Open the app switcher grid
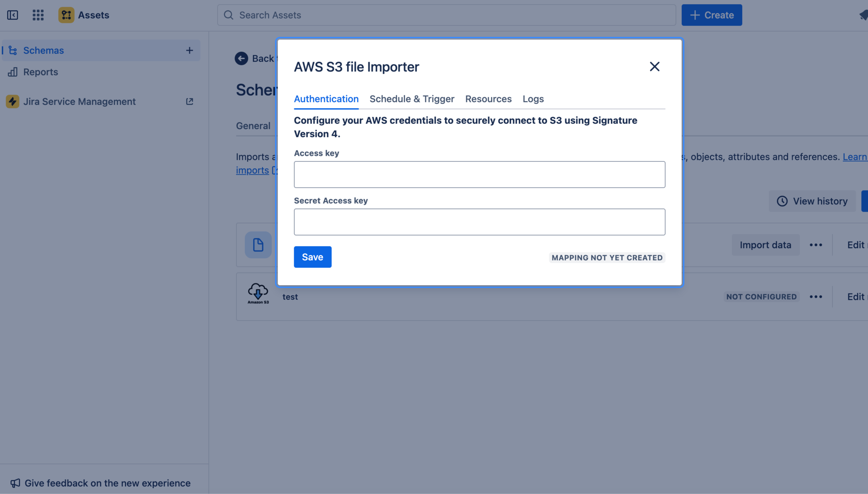 pyautogui.click(x=38, y=15)
